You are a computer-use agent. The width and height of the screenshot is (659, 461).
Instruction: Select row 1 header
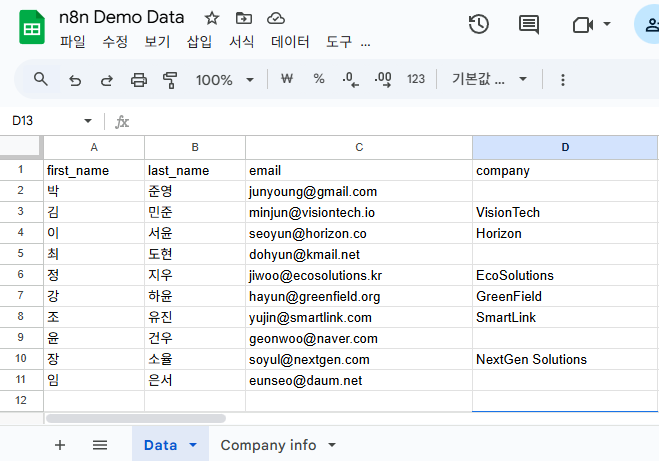click(21, 170)
